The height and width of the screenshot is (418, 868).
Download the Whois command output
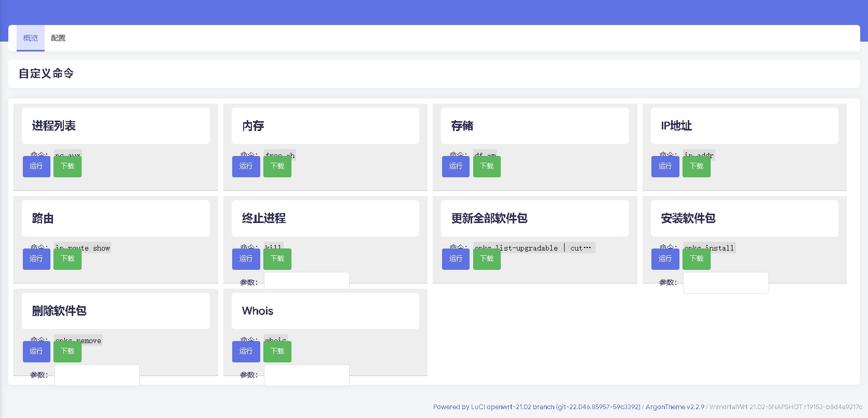(x=277, y=351)
